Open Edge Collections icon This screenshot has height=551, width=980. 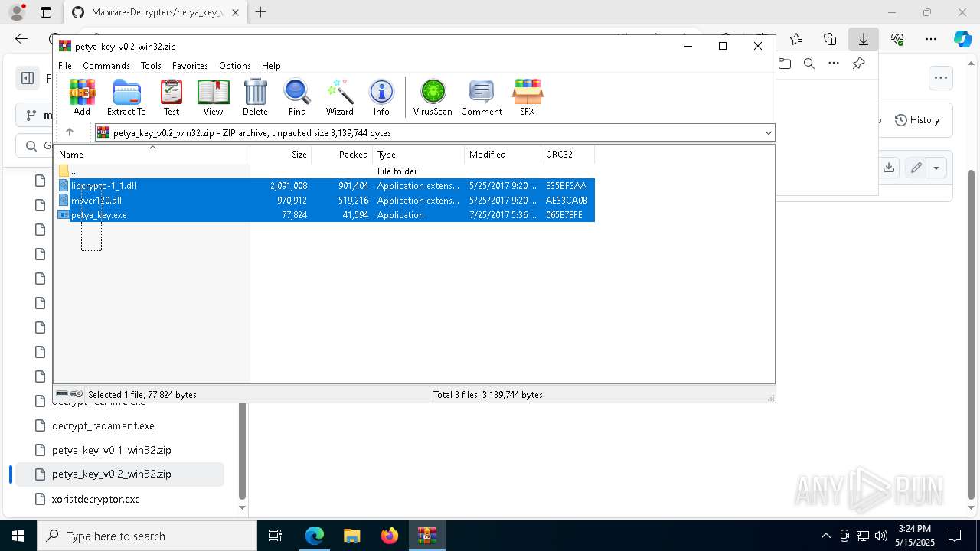click(x=830, y=39)
